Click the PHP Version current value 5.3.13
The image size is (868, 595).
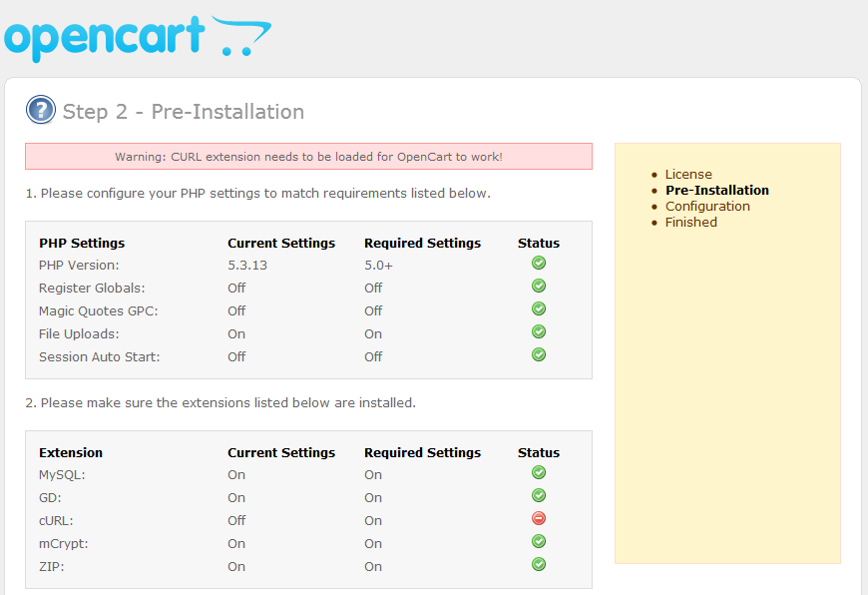[x=247, y=266]
